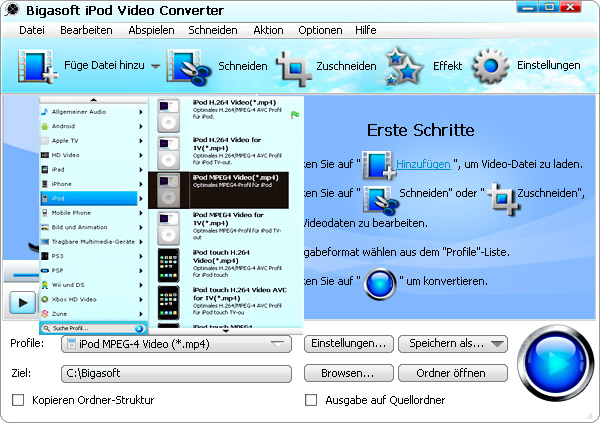Click the Apple TV category icon
Image resolution: width=600 pixels, height=423 pixels.
click(45, 141)
